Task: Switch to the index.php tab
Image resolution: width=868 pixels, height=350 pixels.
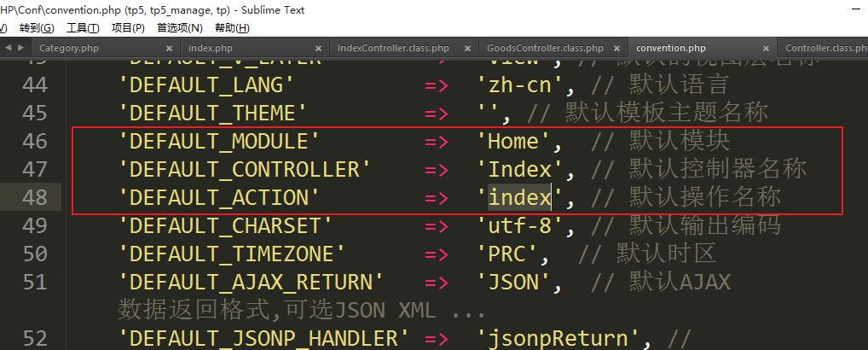Action: [x=210, y=49]
